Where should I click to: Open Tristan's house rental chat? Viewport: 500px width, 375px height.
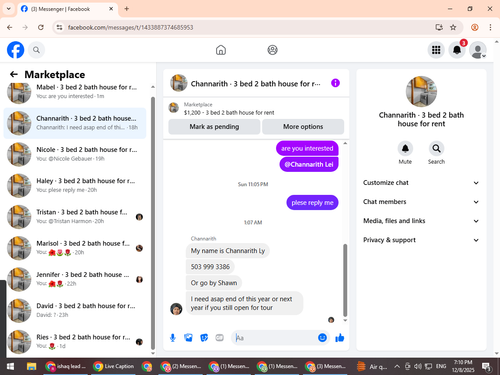click(x=75, y=217)
